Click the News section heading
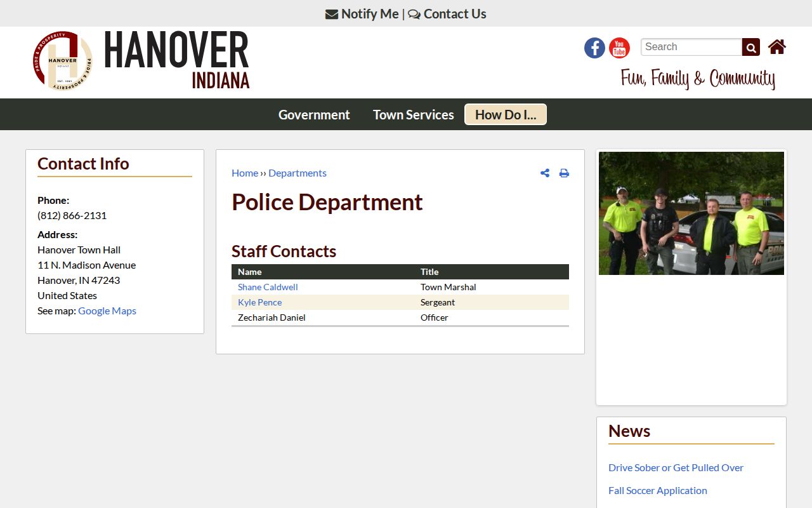The image size is (812, 508). (x=629, y=431)
